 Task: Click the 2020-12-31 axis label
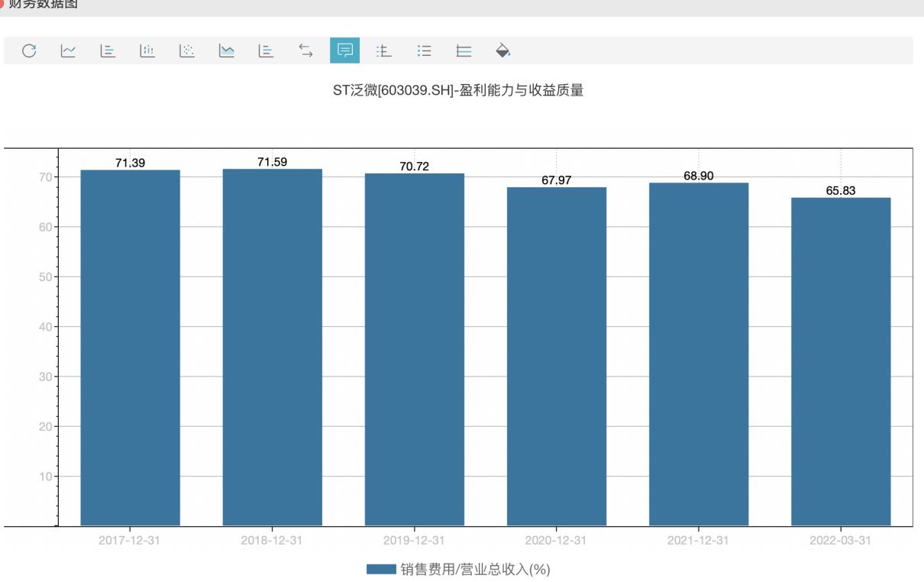(x=556, y=540)
